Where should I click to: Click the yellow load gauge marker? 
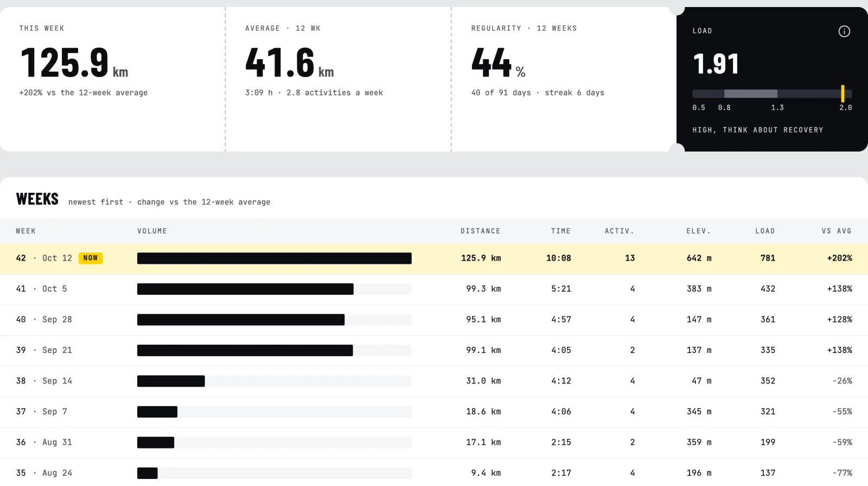click(843, 93)
